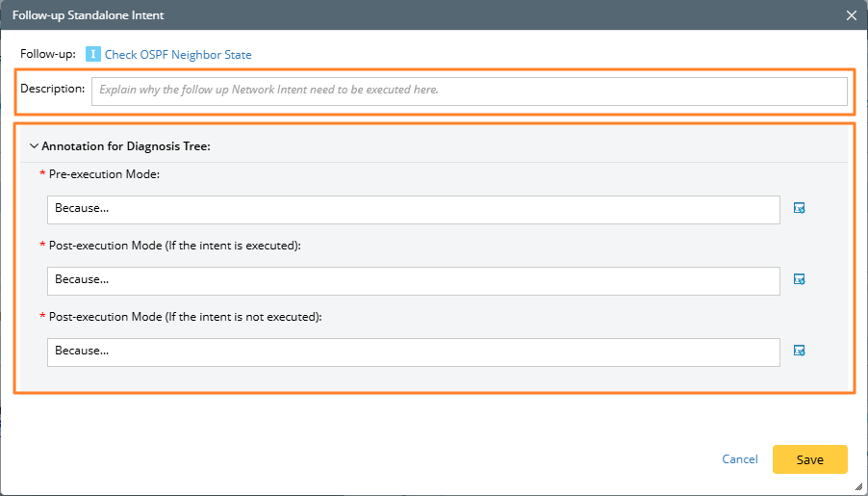Click the Follow-up label

pyautogui.click(x=48, y=55)
